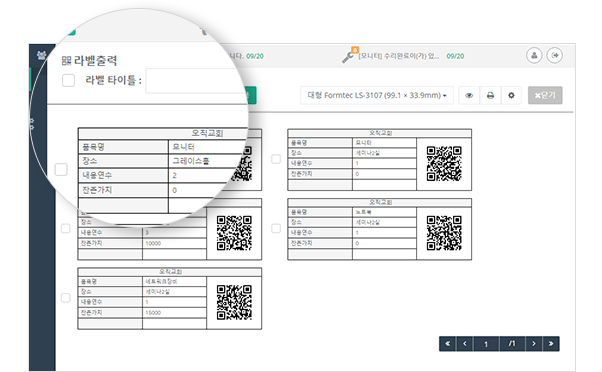Click the 네트워크장비 item name cell
The width and height of the screenshot is (602, 372).
174,281
